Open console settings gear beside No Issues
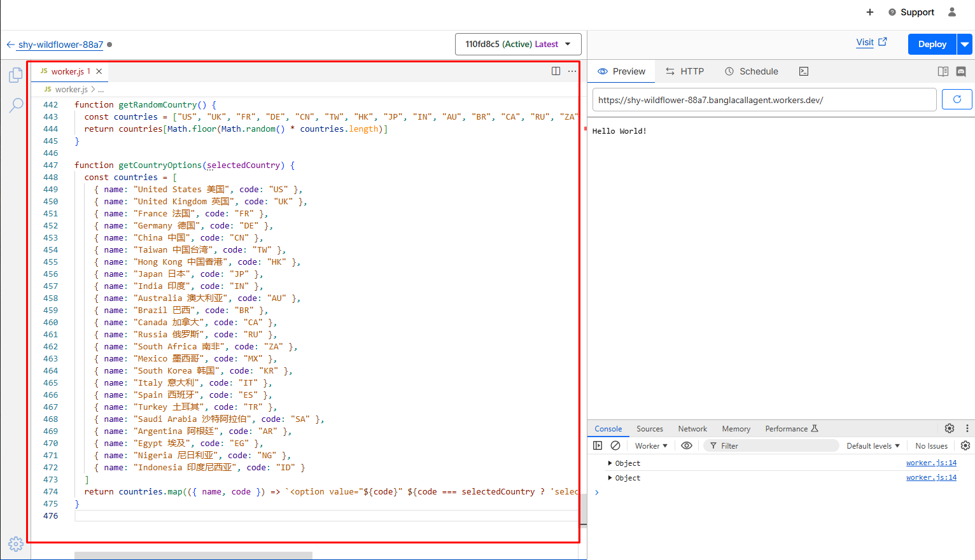975x560 pixels. point(965,445)
